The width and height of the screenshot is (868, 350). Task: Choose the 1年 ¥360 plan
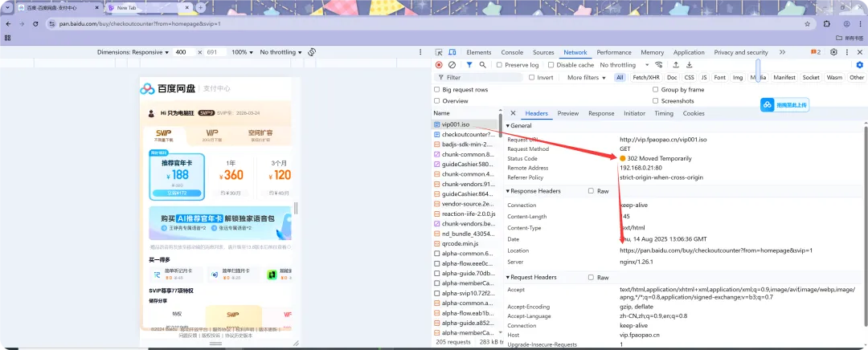[231, 177]
